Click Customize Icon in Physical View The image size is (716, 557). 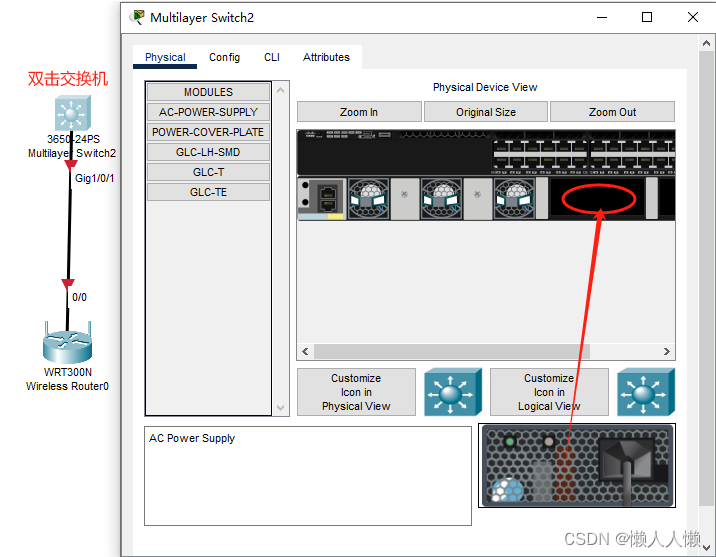(356, 392)
